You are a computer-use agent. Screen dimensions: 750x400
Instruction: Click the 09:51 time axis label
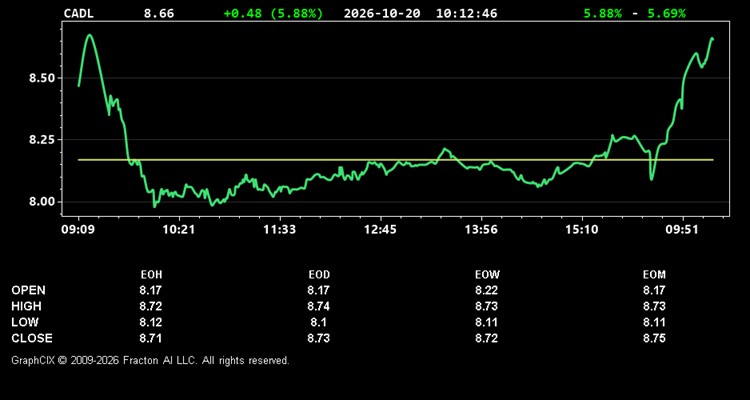point(683,230)
